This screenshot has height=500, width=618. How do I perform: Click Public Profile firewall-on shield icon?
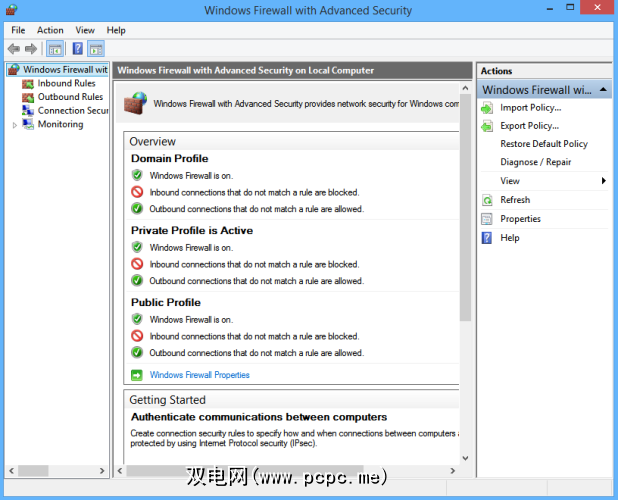click(137, 319)
